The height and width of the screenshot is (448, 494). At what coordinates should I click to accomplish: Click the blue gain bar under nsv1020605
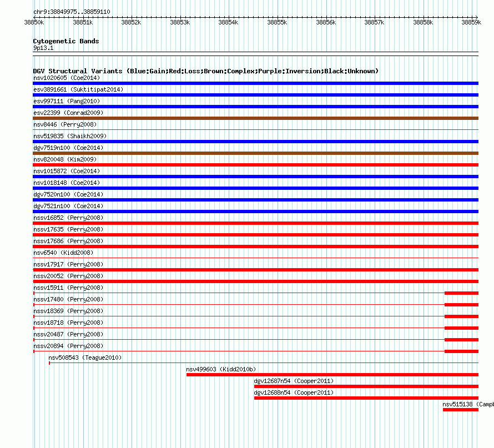point(255,83)
